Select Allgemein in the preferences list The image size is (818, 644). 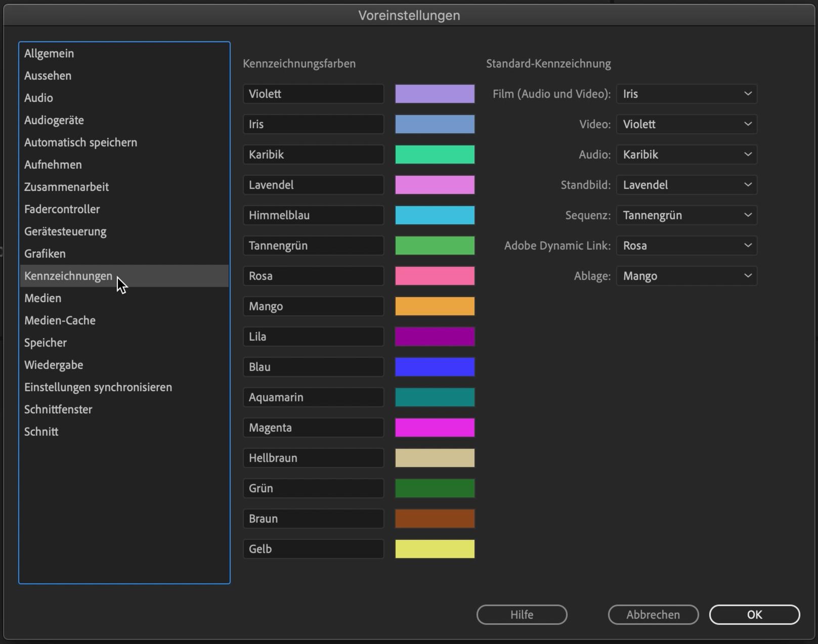[x=49, y=54]
